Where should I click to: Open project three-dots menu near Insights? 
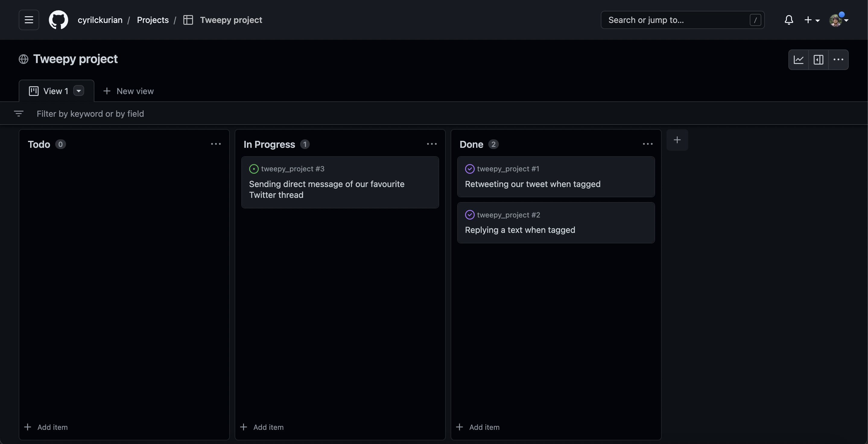tap(838, 60)
